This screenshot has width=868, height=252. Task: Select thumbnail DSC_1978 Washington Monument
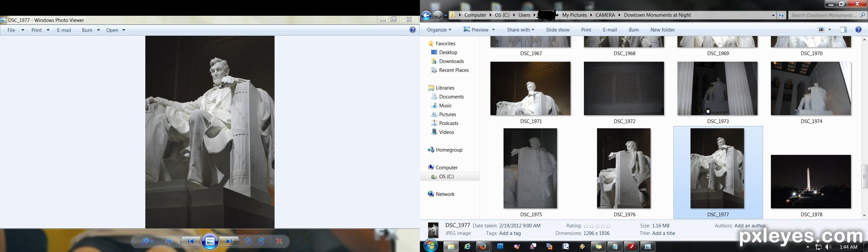coord(811,181)
